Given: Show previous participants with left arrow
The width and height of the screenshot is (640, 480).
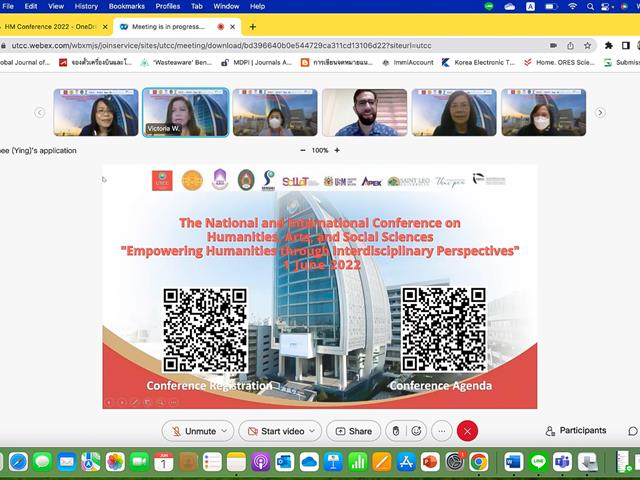Looking at the screenshot, I should point(40,112).
